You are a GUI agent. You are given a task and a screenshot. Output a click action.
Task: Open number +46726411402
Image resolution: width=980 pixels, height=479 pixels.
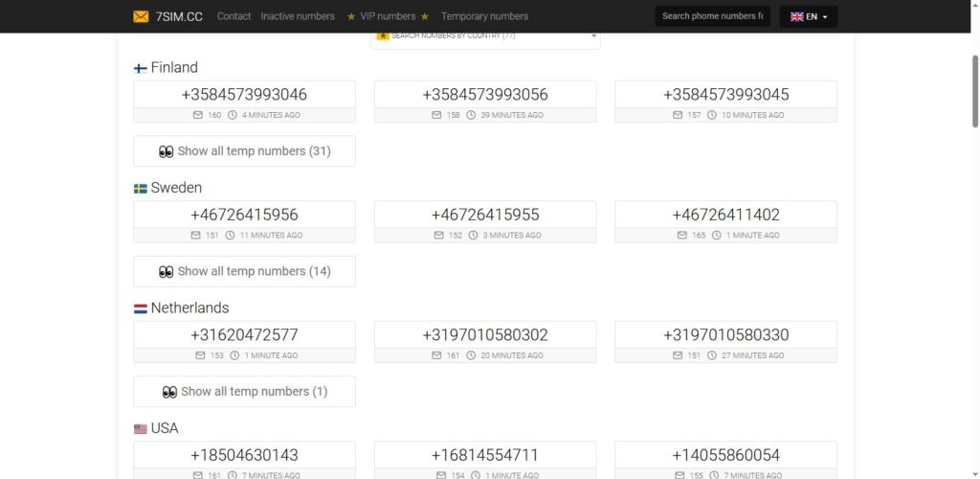(725, 215)
